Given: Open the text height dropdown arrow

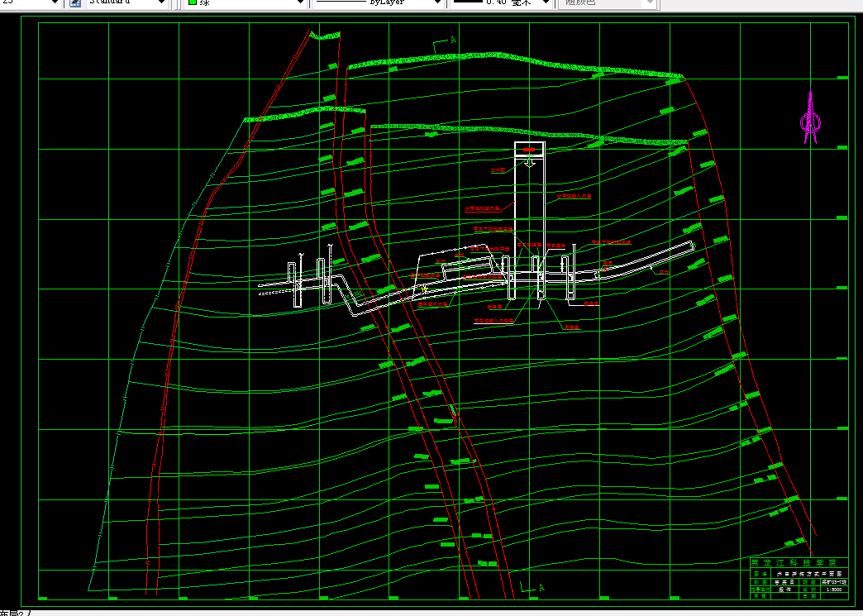Looking at the screenshot, I should [54, 2].
